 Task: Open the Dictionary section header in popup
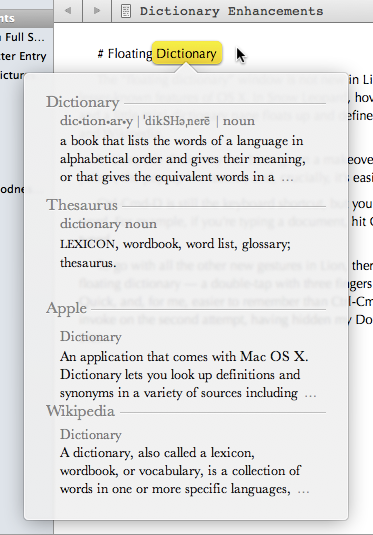pyautogui.click(x=83, y=102)
